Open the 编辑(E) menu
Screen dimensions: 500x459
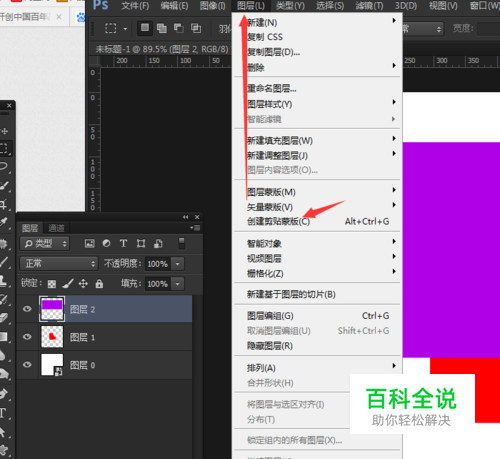point(174,6)
